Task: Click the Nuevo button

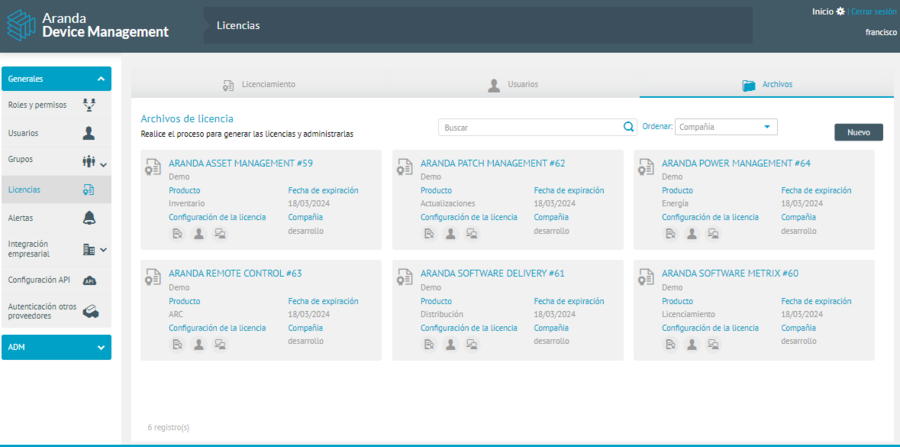Action: (859, 132)
